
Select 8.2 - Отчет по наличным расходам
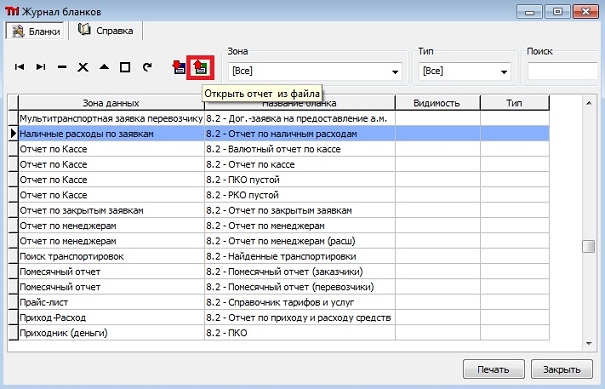point(299,134)
